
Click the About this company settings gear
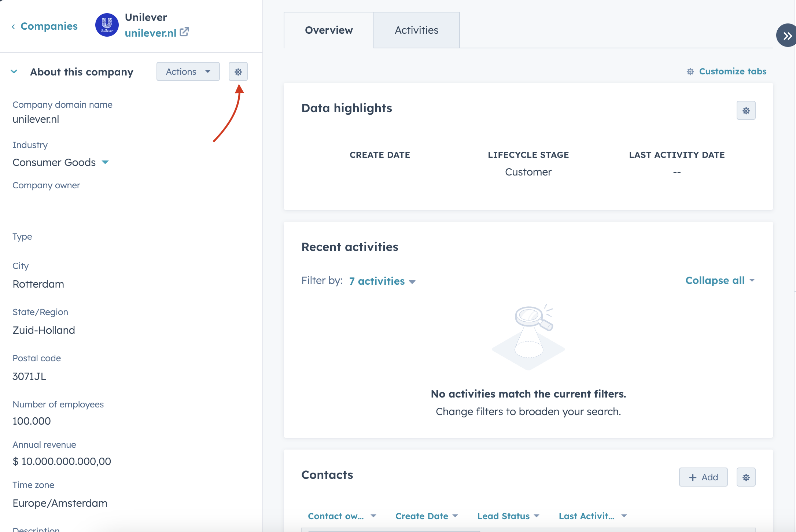tap(238, 72)
